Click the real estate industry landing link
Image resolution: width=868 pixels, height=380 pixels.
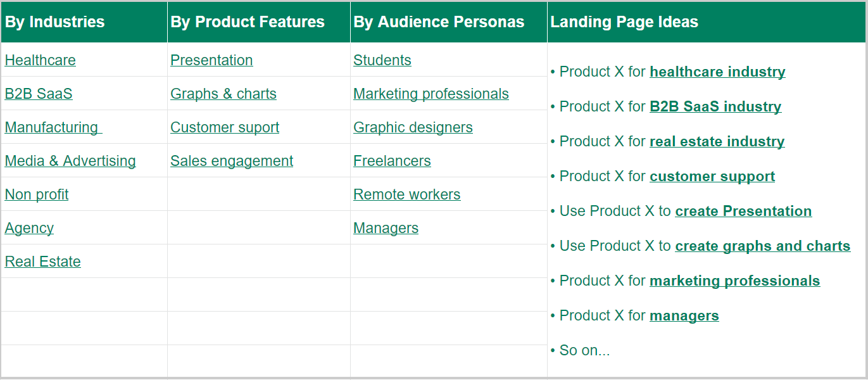tap(717, 141)
